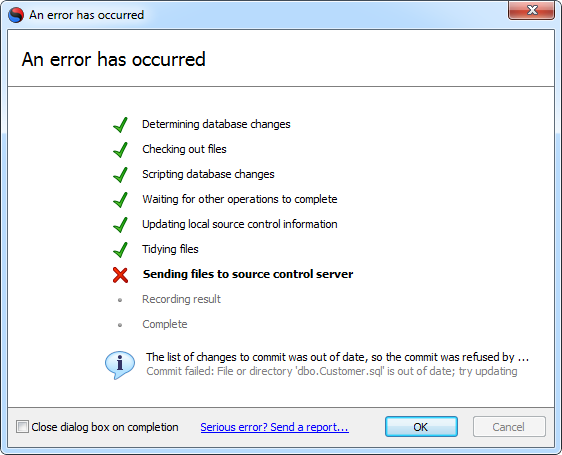Click the dbo.Customer.sql out of date detail

tap(332, 371)
